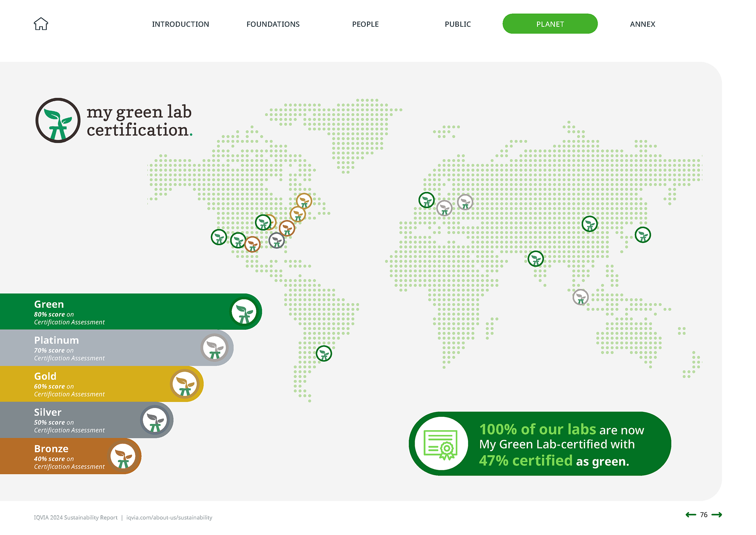This screenshot has height=535, width=756.
Task: Click the Gold level badge icon
Action: click(185, 384)
